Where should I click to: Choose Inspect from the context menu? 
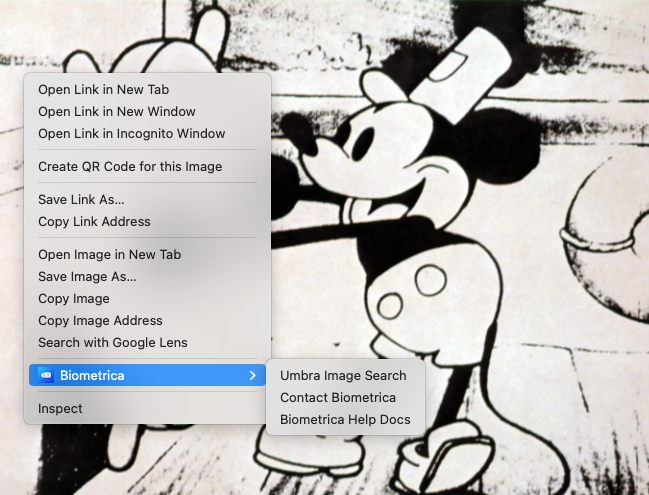tap(147, 408)
